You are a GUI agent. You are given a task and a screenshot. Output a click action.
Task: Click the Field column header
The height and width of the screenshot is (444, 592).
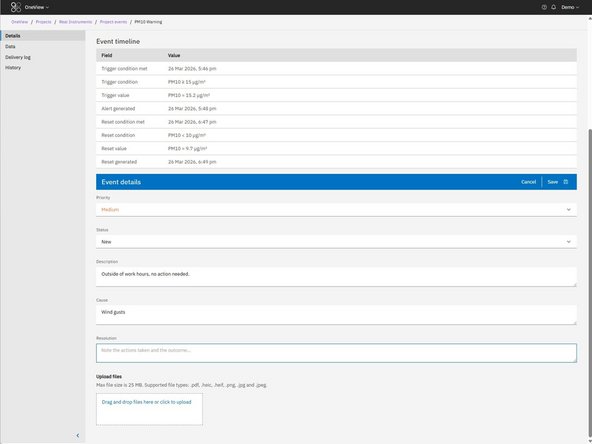[106, 55]
